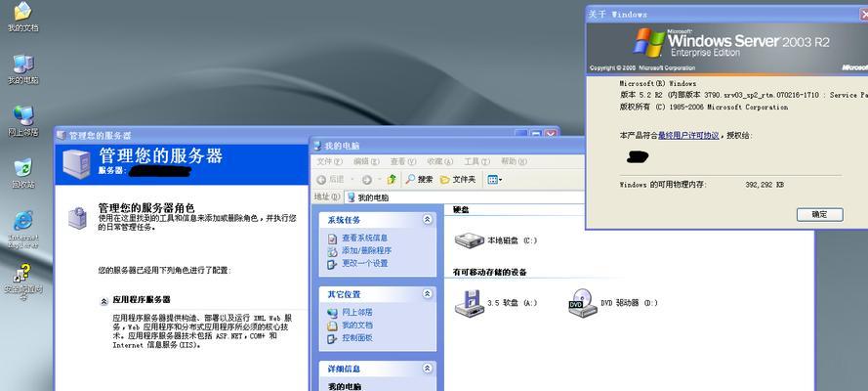Open the views dropdown in toolbar
The height and width of the screenshot is (391, 868).
(x=494, y=180)
